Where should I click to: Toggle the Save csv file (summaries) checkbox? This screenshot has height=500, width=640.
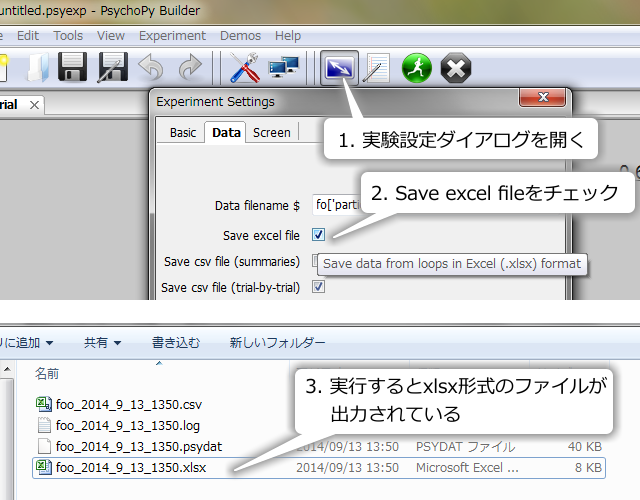pos(315,260)
